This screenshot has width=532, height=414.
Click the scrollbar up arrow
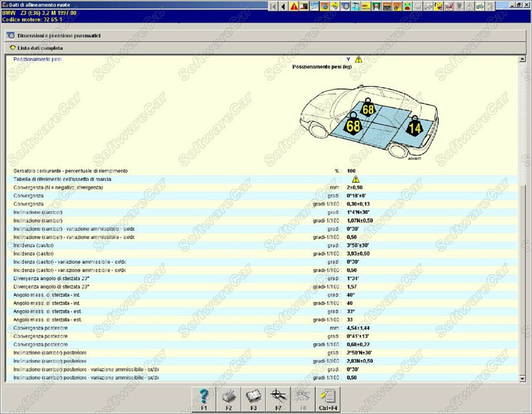[x=522, y=59]
